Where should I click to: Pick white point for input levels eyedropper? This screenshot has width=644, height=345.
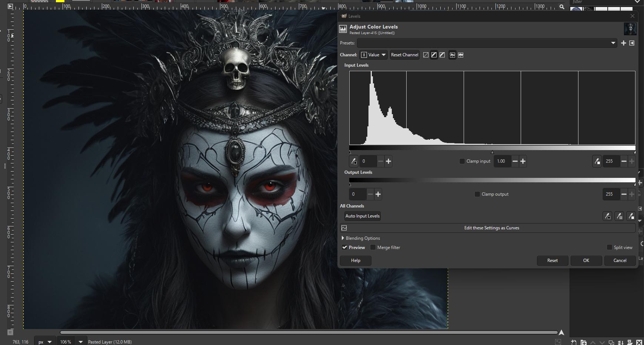pos(597,161)
